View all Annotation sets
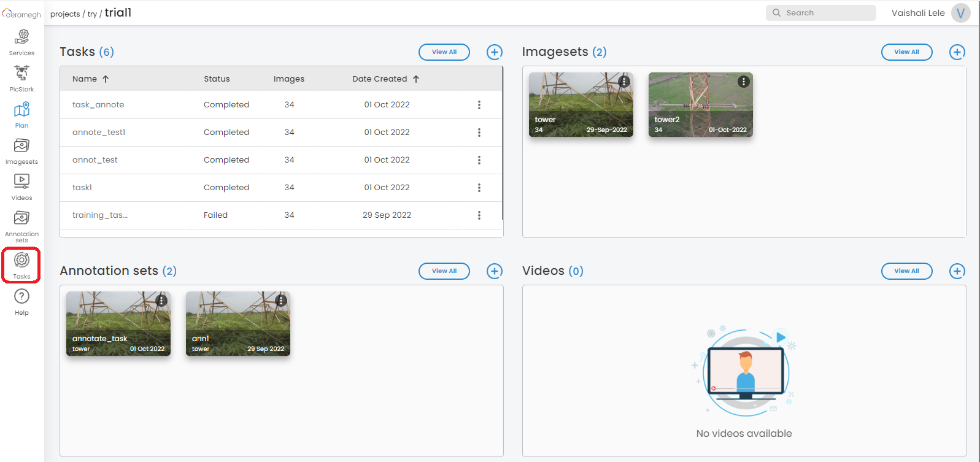The height and width of the screenshot is (462, 980). 444,271
